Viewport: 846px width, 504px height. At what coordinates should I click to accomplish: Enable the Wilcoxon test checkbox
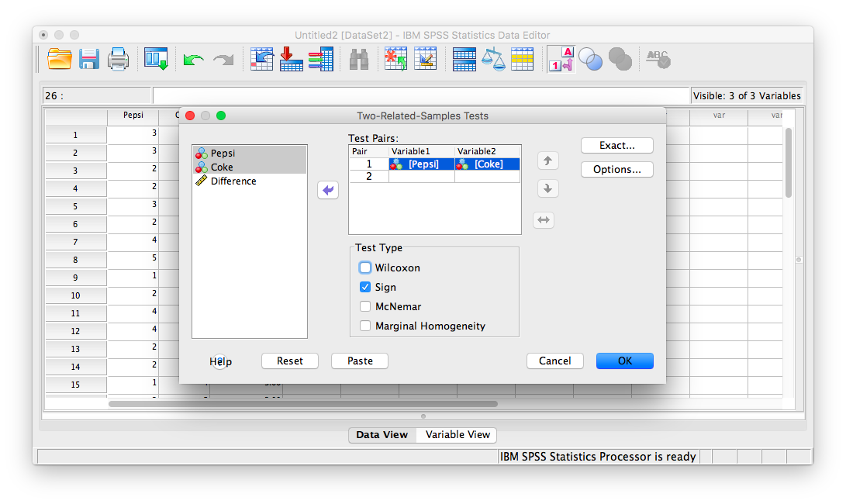pos(365,268)
